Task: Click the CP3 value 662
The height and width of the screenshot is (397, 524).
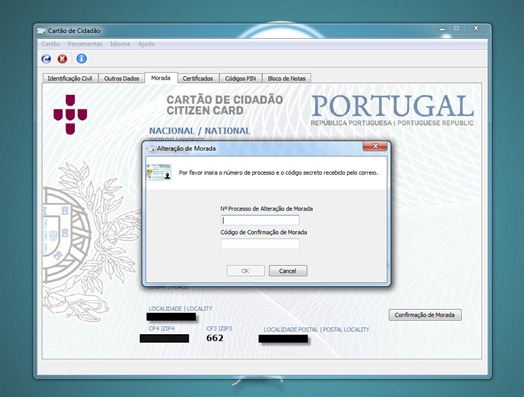Action: click(x=215, y=338)
